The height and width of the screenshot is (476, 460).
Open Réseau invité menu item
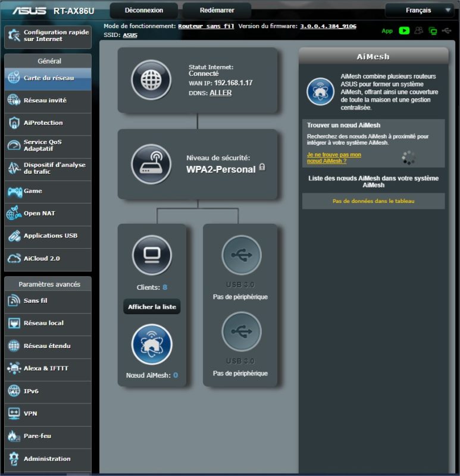48,101
